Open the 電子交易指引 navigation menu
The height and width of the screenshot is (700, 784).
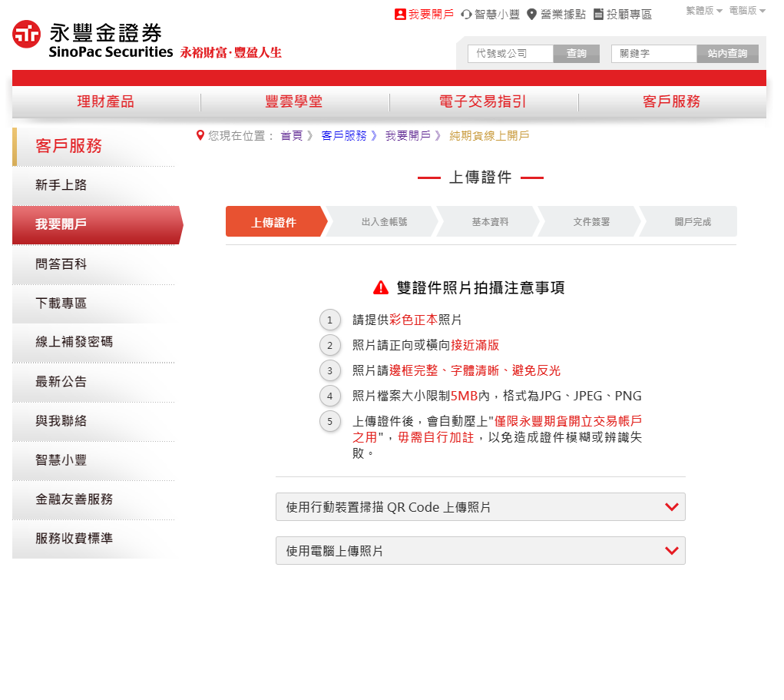tap(484, 101)
